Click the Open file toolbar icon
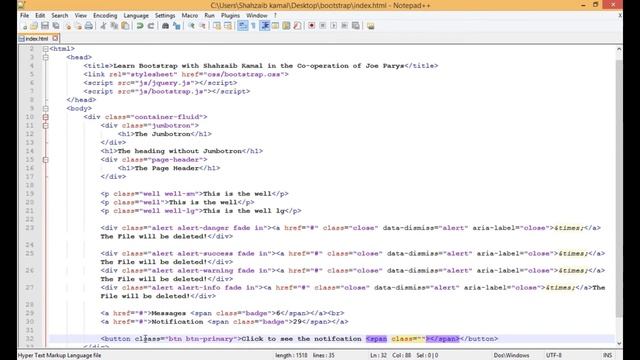The image size is (640, 360). coord(34,26)
